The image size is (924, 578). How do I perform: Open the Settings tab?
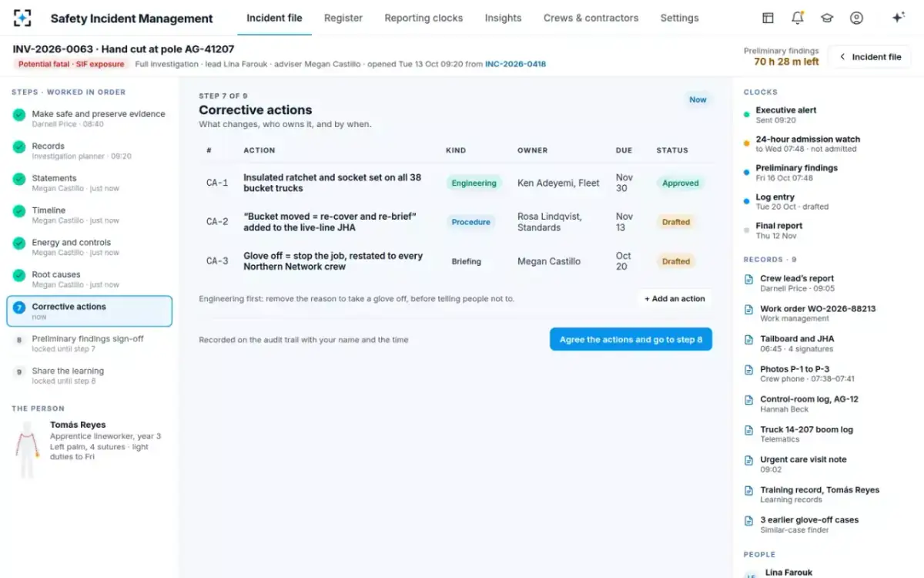click(679, 18)
